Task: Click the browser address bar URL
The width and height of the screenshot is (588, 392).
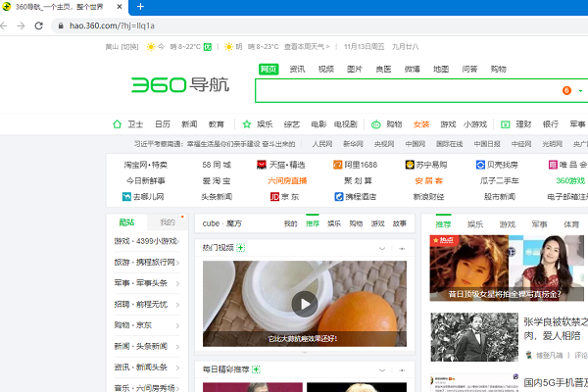Action: click(112, 25)
